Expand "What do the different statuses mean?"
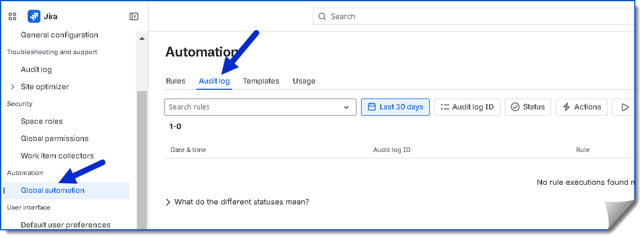Viewport: 644px width, 239px height. 237,202
